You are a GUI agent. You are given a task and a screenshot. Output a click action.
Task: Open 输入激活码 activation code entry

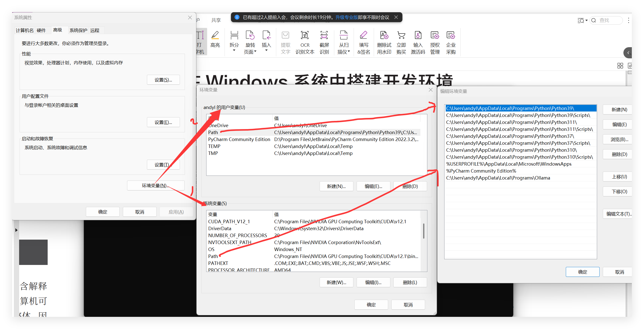tap(418, 41)
